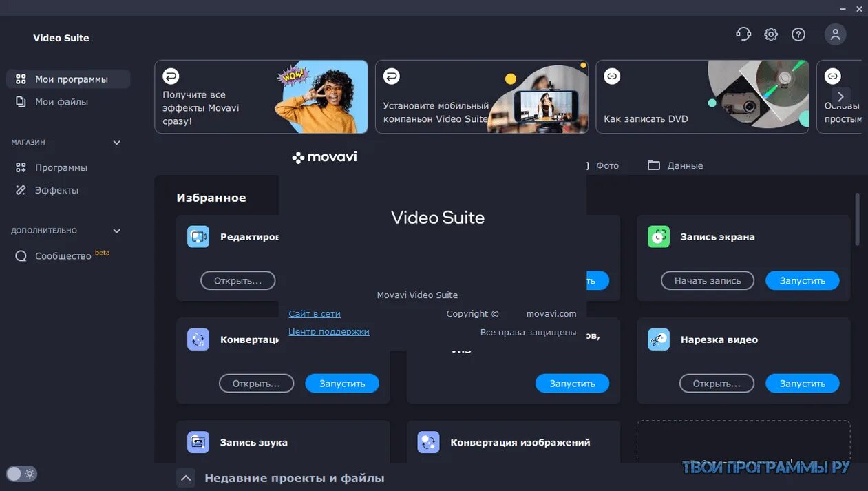Screen dimensions: 868x491
Task: Click the empty dashed favorites slot
Action: [x=743, y=441]
